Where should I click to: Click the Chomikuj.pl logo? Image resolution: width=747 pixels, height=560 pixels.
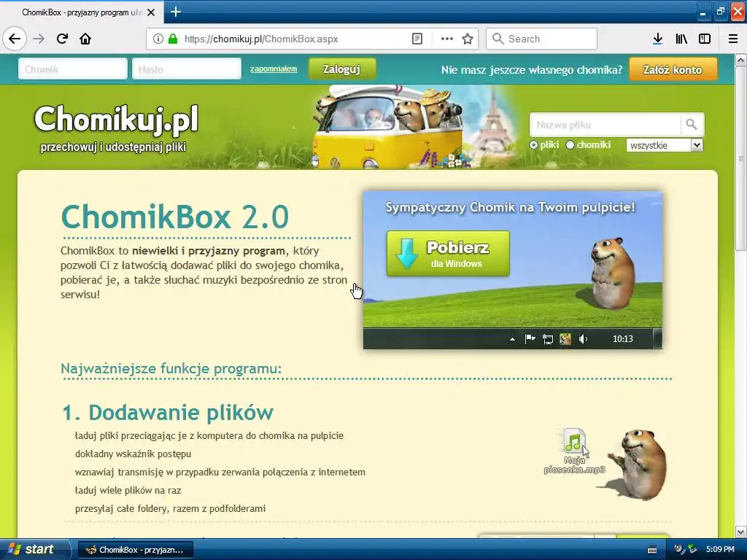click(116, 119)
